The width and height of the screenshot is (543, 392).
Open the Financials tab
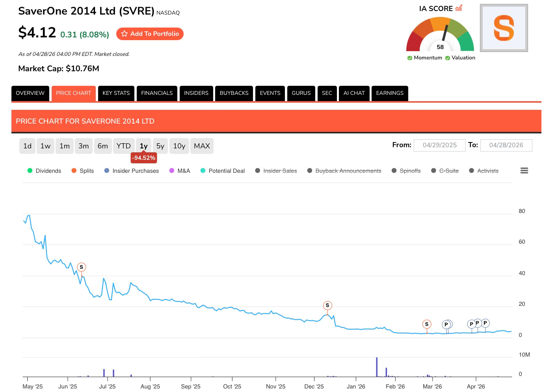157,93
